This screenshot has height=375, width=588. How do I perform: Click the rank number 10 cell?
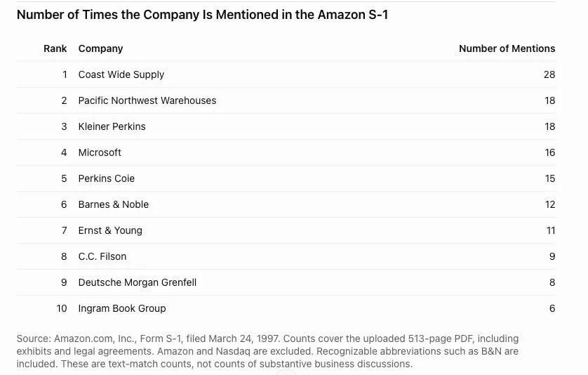click(62, 308)
